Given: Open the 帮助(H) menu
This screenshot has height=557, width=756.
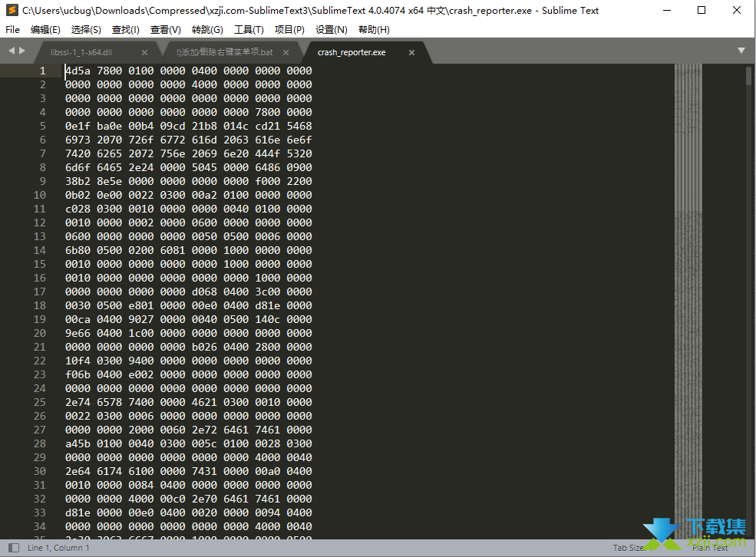Looking at the screenshot, I should (374, 30).
